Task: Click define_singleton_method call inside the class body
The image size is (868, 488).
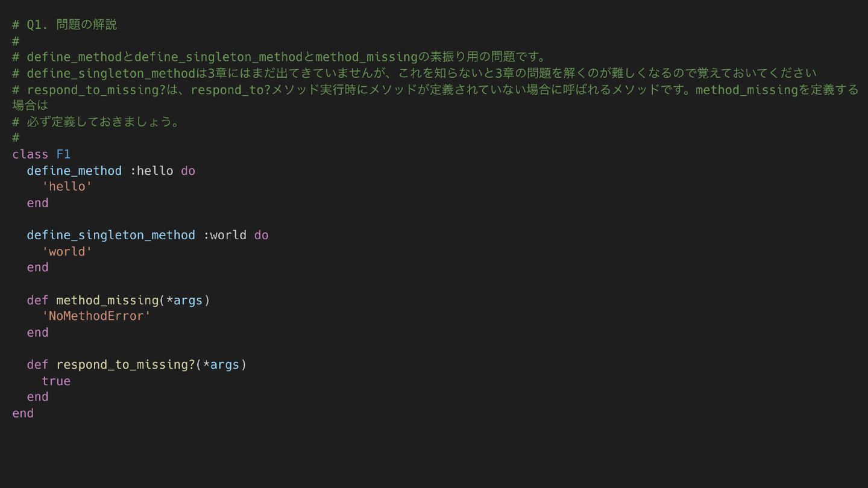Action: tap(111, 235)
